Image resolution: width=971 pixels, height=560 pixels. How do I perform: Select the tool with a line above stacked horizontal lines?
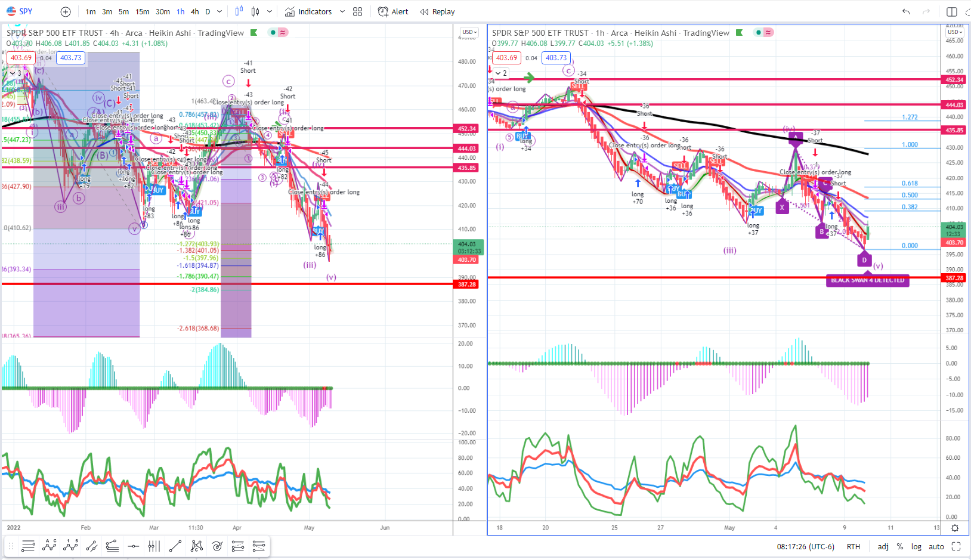[x=112, y=546]
